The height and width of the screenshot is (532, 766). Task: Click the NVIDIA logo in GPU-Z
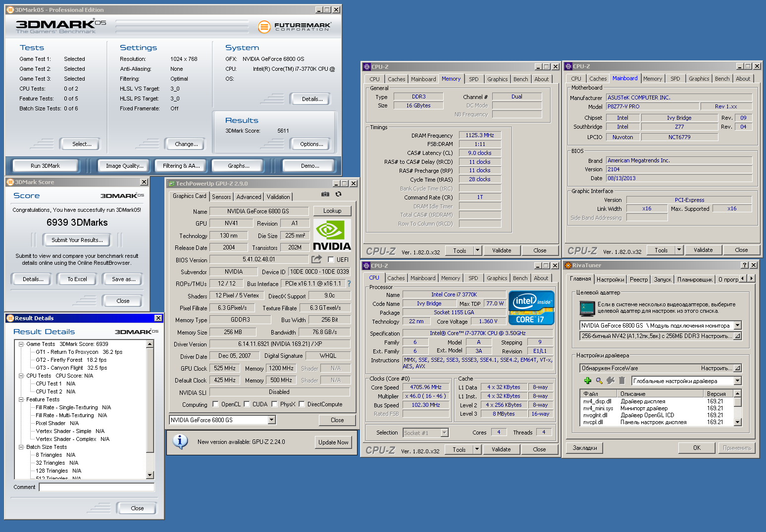click(332, 236)
